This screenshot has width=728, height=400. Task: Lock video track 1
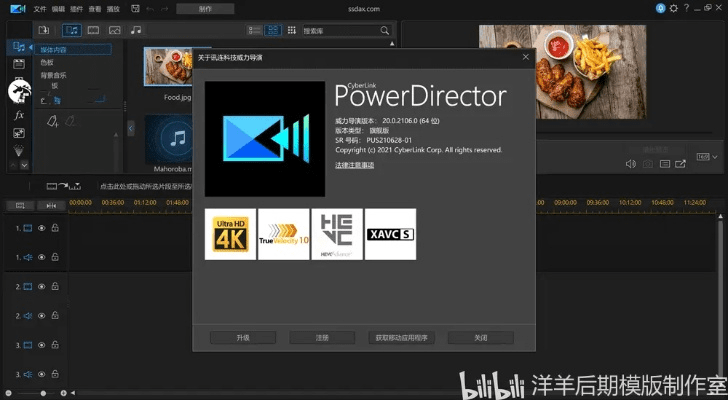pyautogui.click(x=55, y=227)
